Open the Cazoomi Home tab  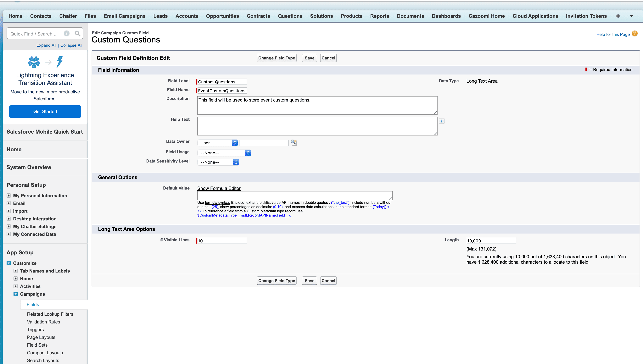tap(486, 16)
